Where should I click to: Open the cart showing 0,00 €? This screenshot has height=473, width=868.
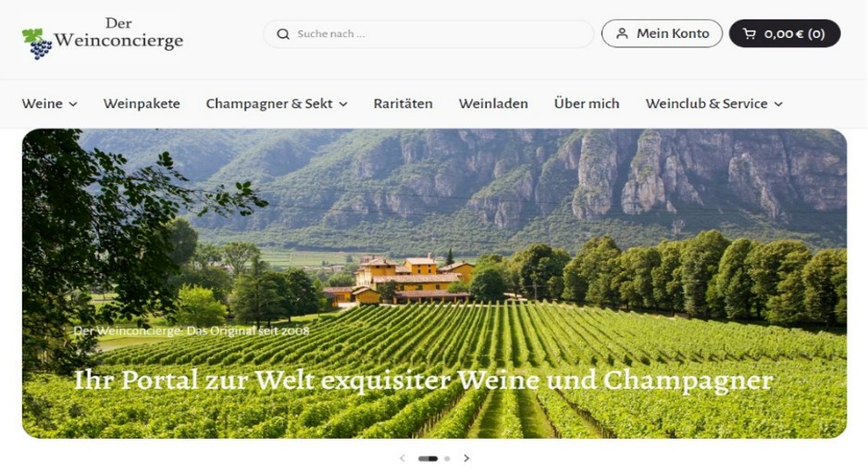(785, 33)
